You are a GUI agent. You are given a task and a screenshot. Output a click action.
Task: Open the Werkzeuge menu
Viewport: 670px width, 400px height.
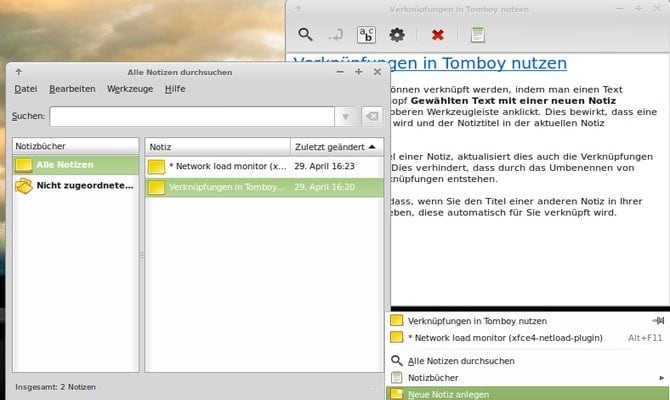130,89
